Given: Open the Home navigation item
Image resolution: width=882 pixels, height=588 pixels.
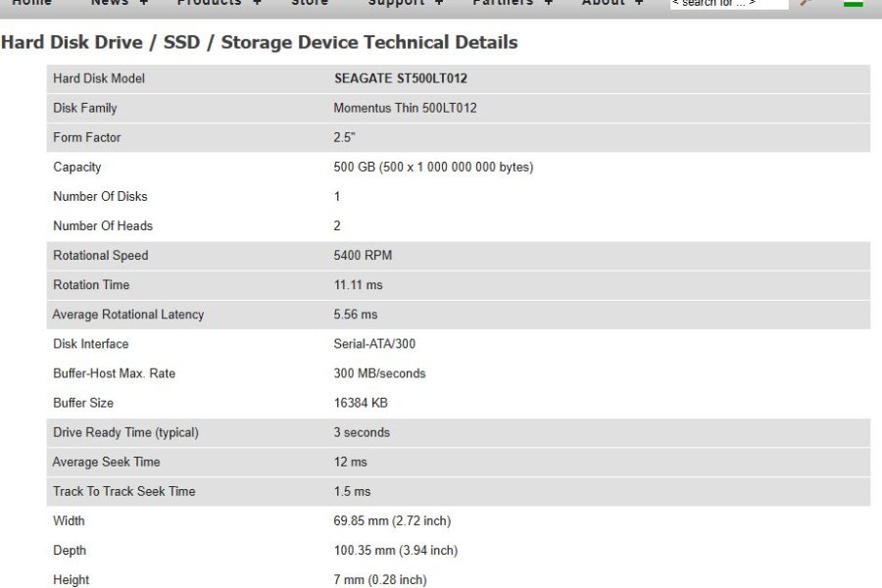Looking at the screenshot, I should tap(32, 2).
